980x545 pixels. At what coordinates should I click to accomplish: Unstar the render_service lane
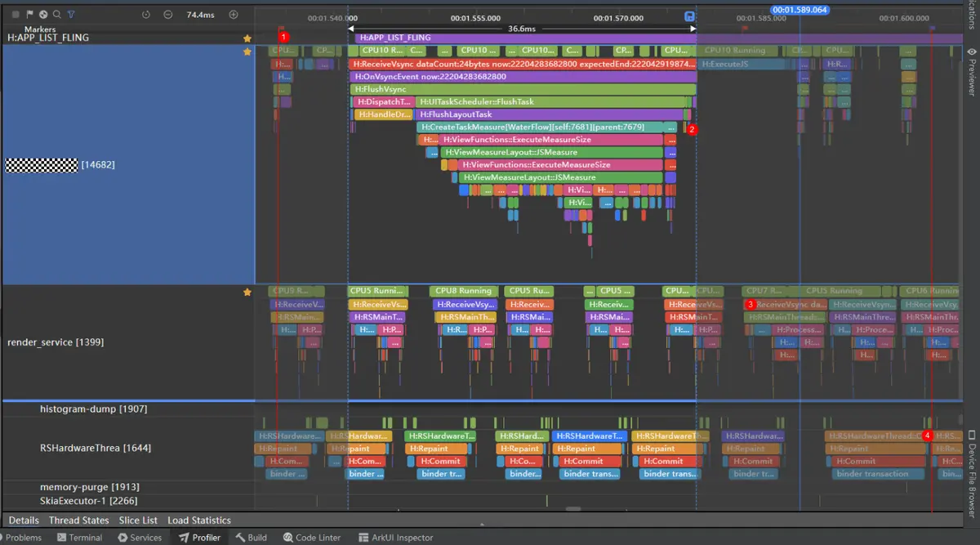(x=247, y=292)
